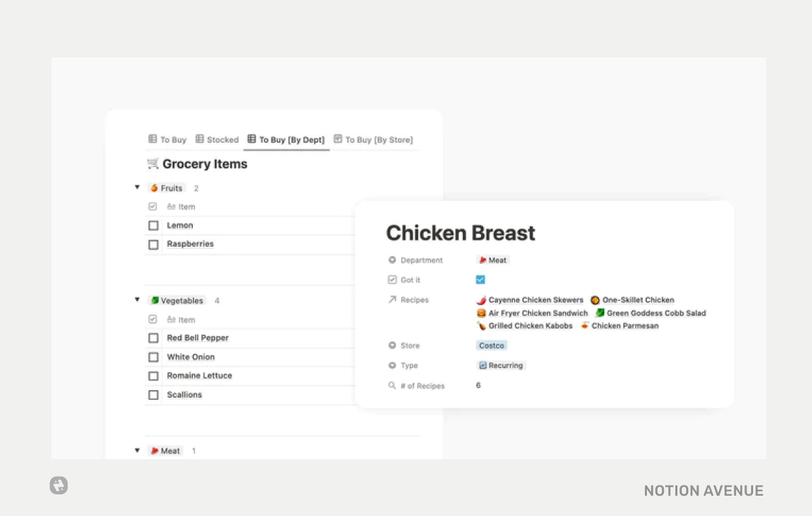Image resolution: width=812 pixels, height=516 pixels.
Task: Click the magnifying glass icon beside # of Recipes
Action: pos(392,385)
